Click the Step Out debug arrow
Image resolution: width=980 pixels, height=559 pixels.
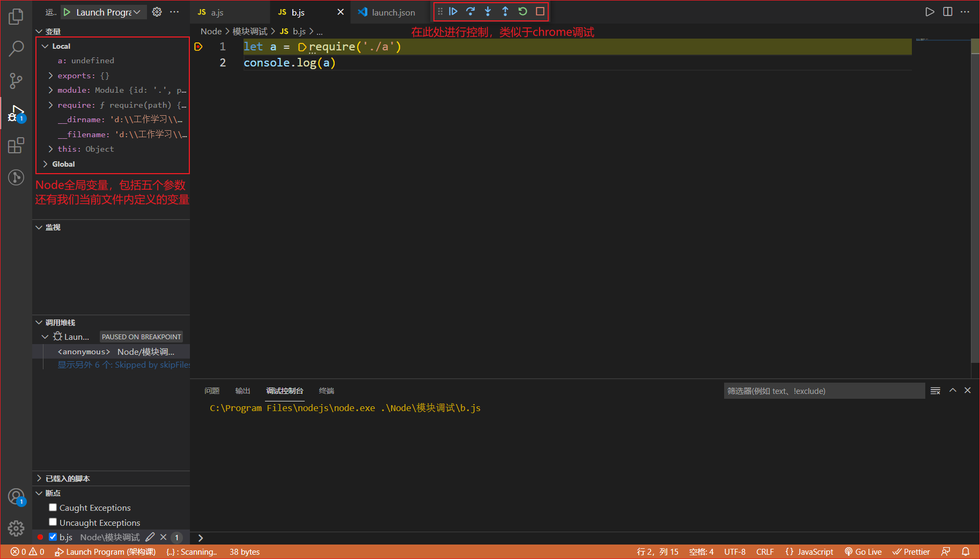pos(505,11)
